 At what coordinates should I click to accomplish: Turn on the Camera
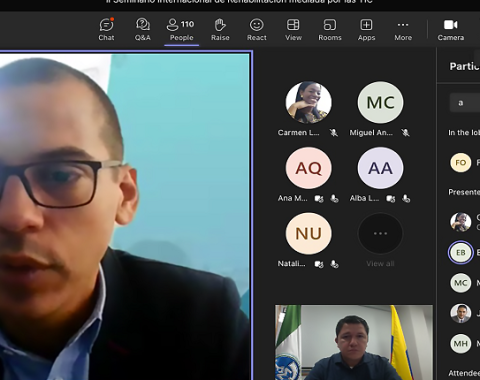(x=451, y=30)
